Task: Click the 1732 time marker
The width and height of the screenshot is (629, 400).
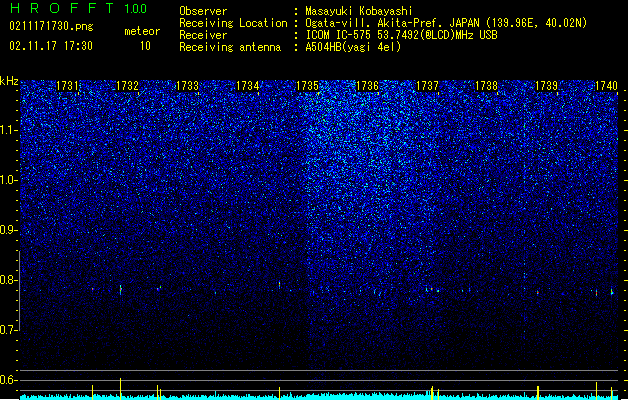Action: tap(127, 85)
